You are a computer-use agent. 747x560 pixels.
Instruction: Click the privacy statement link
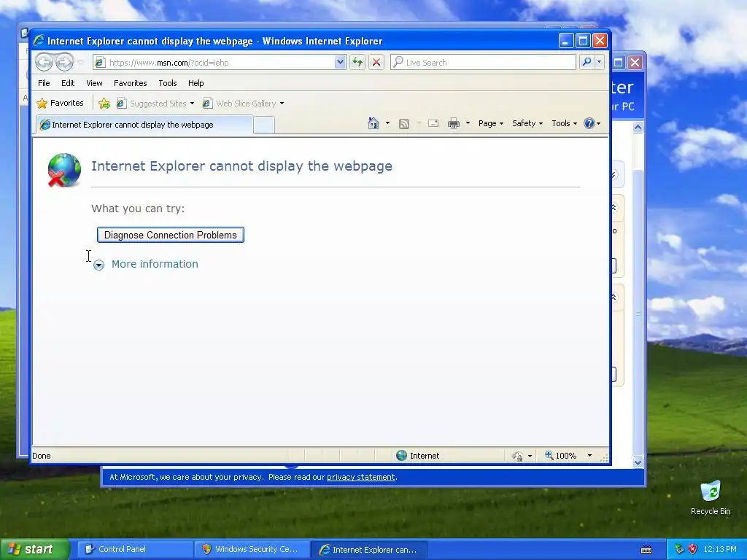pos(360,477)
